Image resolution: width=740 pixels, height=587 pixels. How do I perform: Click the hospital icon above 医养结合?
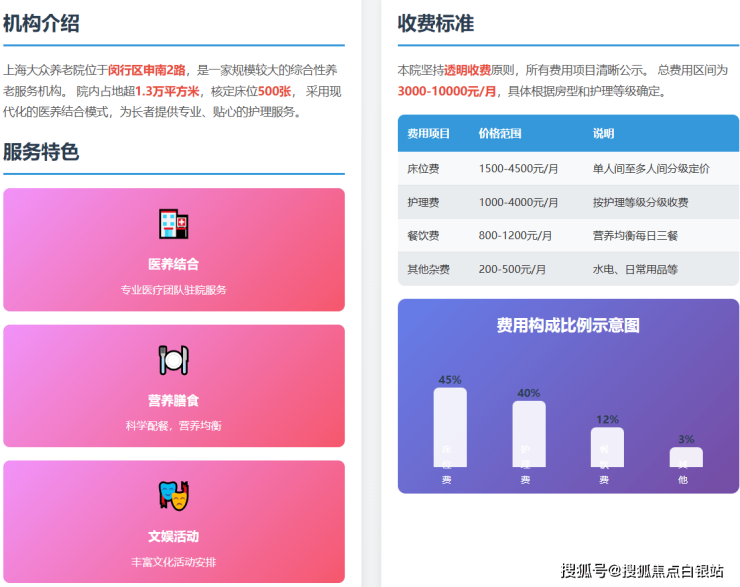tap(173, 224)
